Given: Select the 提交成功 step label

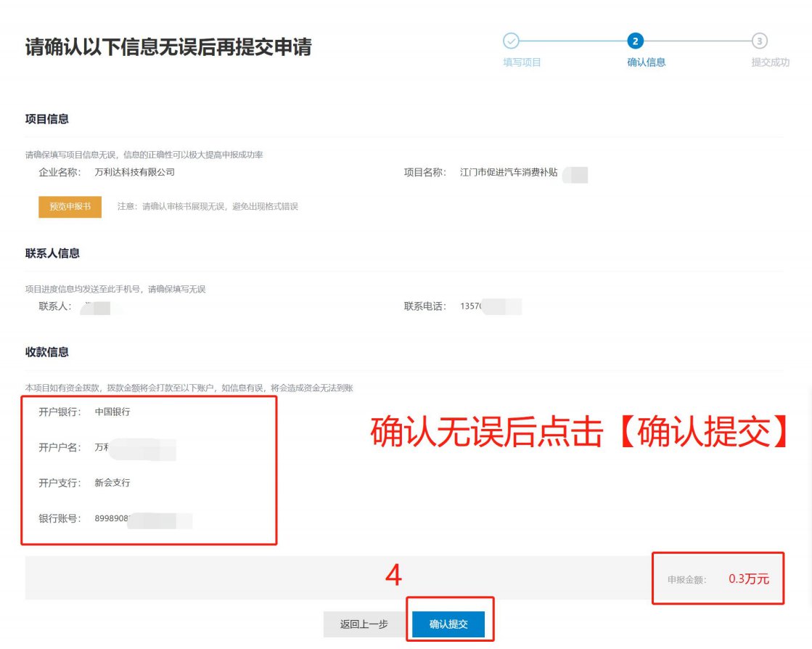Looking at the screenshot, I should click(770, 62).
